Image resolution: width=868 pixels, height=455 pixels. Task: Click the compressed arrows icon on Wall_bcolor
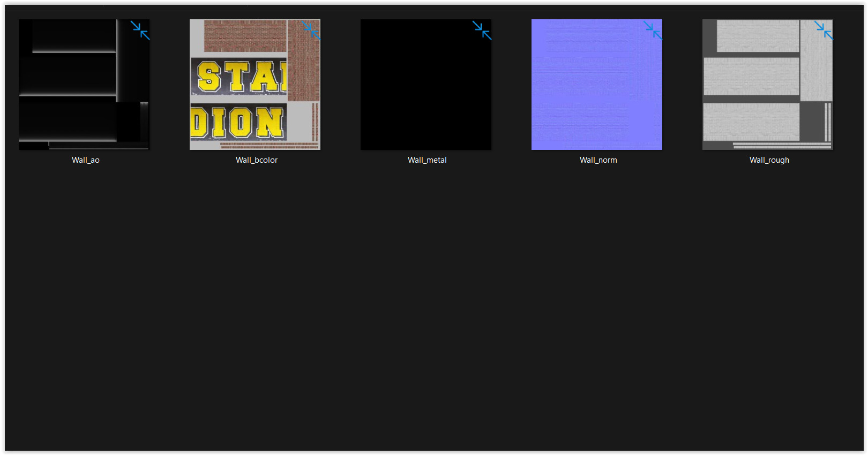click(x=311, y=31)
